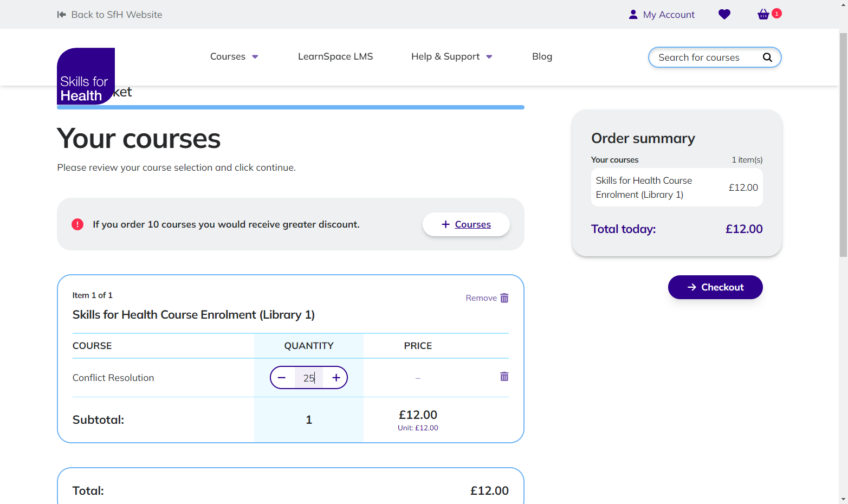Click the My Account person icon
Image resolution: width=848 pixels, height=504 pixels.
pyautogui.click(x=633, y=15)
